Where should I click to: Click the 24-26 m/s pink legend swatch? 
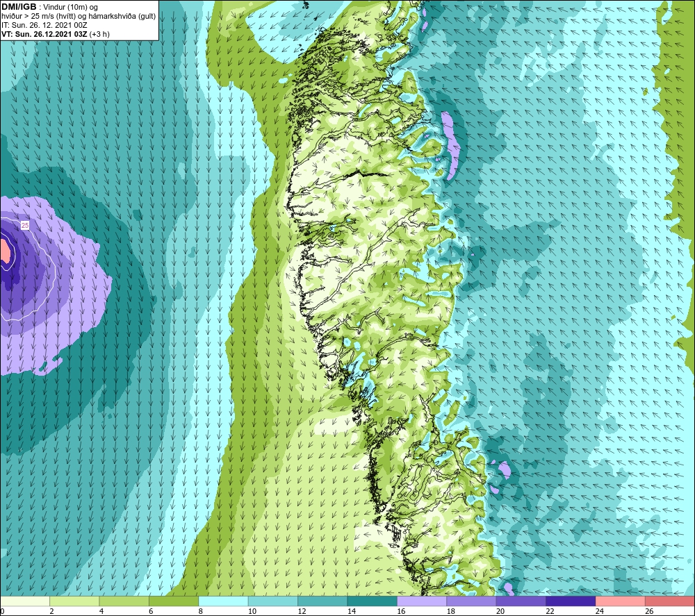621,601
